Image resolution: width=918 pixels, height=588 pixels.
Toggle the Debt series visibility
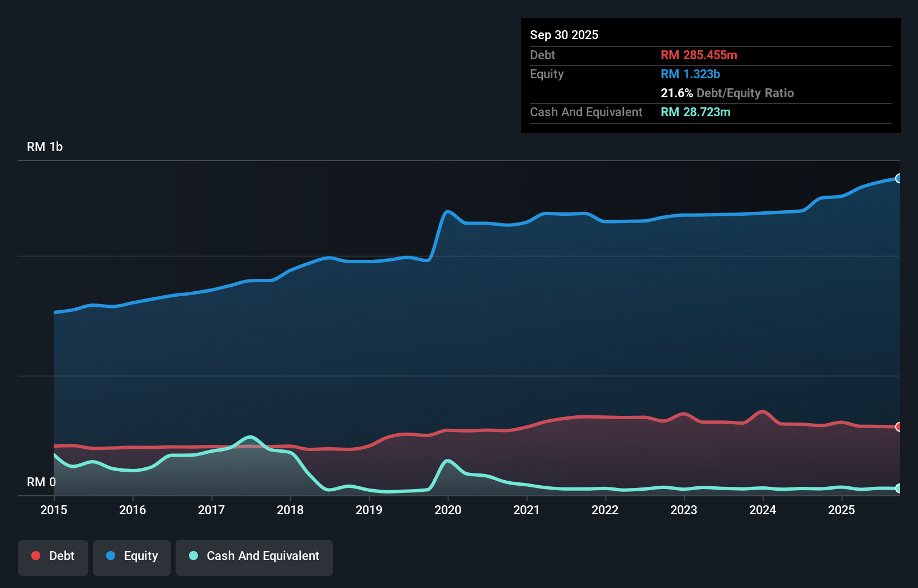53,556
